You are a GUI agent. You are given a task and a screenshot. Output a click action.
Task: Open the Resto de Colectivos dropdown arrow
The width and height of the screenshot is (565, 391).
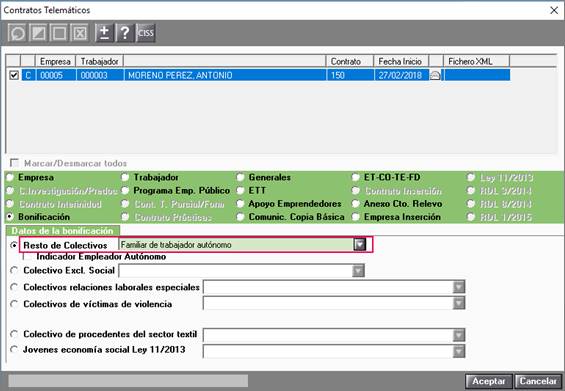(359, 245)
